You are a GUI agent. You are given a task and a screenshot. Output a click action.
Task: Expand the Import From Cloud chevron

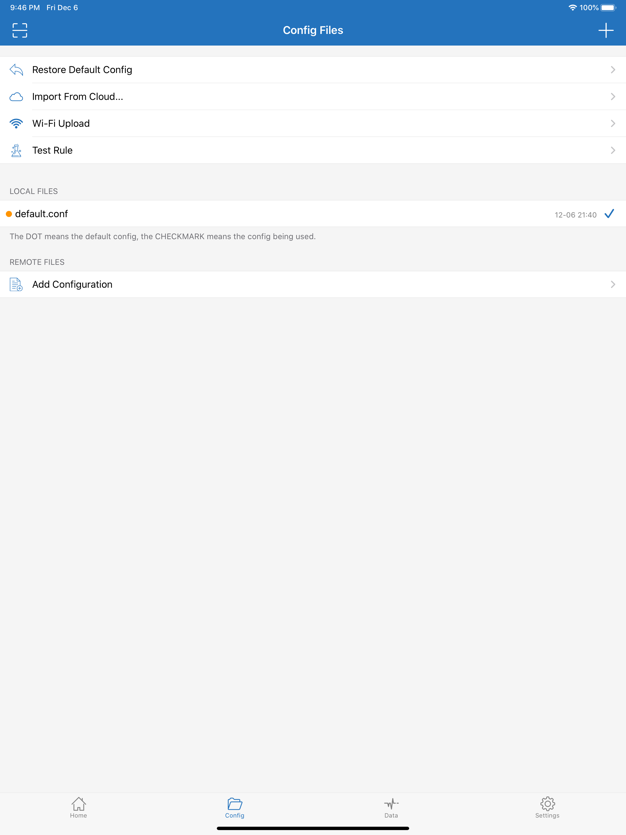pos(614,96)
